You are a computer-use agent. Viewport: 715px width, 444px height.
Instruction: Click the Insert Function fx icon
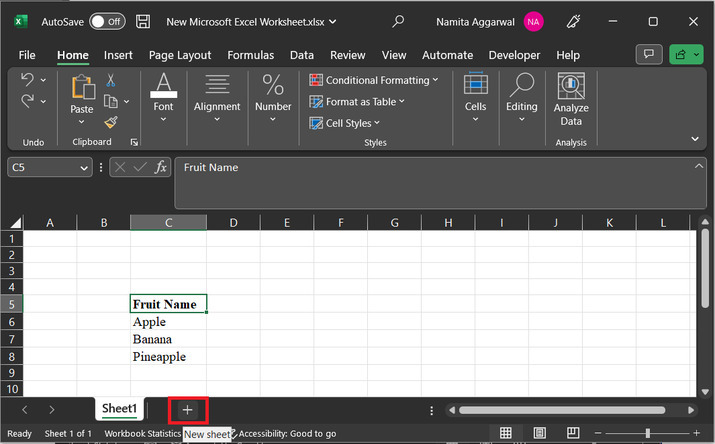coord(161,167)
